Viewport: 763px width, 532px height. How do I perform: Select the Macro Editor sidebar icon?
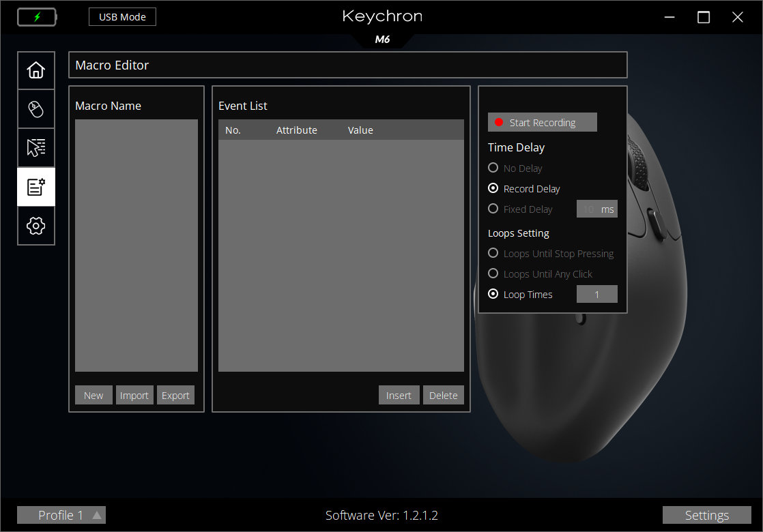click(x=36, y=187)
